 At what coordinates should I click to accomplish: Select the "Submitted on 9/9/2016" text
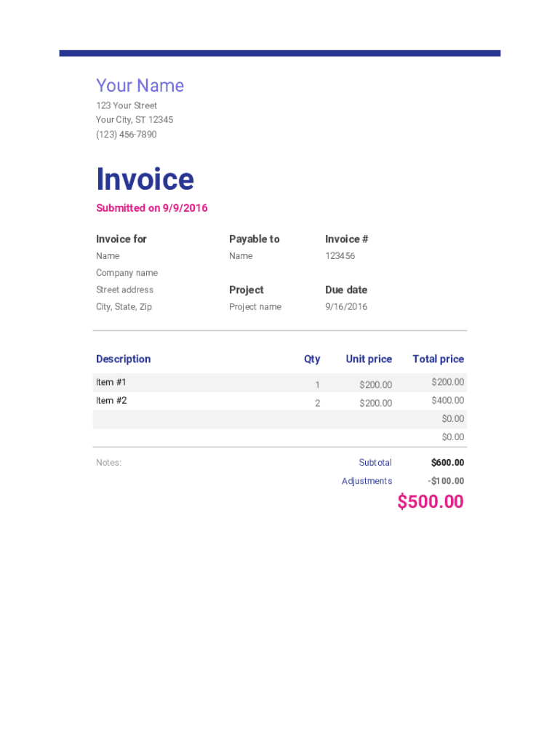coord(151,208)
